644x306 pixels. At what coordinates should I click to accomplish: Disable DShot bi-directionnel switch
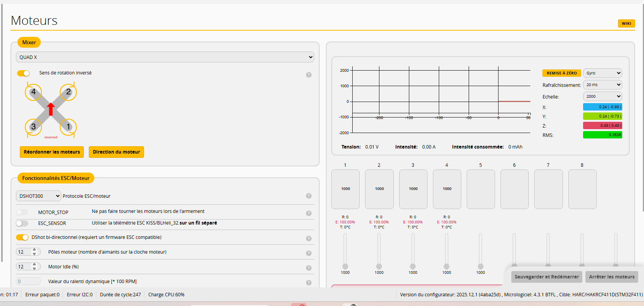pyautogui.click(x=22, y=237)
